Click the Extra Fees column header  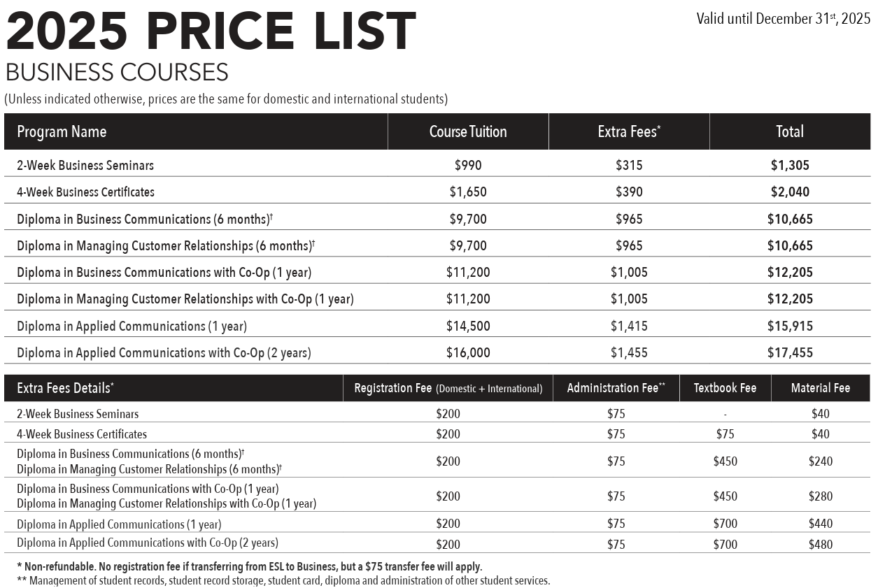[628, 131]
